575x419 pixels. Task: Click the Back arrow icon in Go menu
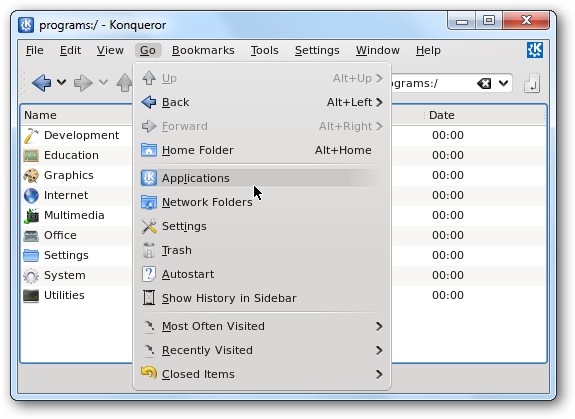149,102
